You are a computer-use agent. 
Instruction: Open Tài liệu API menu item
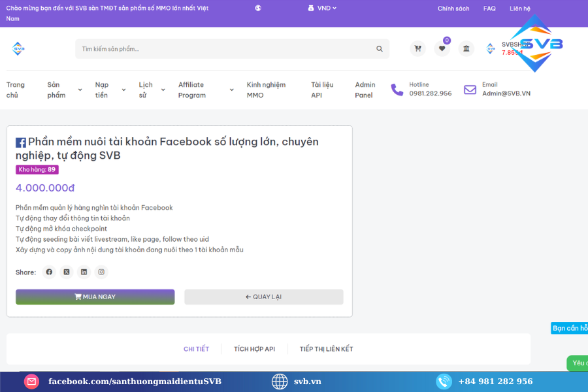tap(322, 90)
